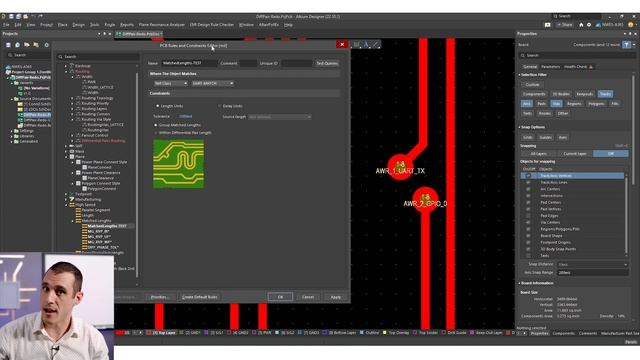The image size is (640, 360).
Task: Open the Net Class scope dropdown
Action: click(x=171, y=83)
